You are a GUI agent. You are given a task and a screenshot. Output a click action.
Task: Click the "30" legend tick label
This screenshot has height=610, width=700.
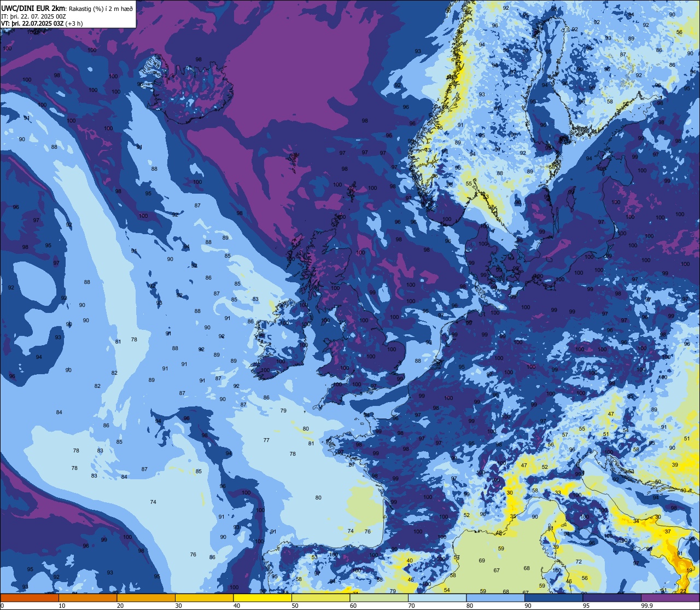178,606
